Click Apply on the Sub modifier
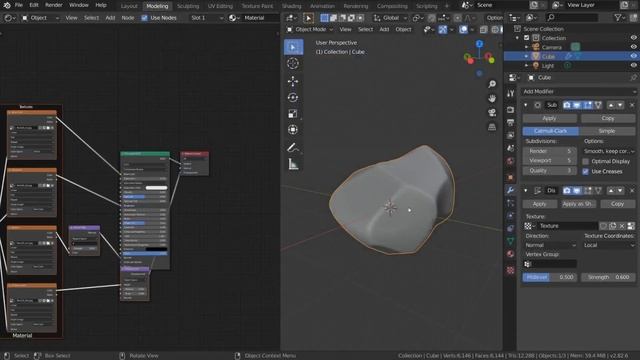 click(549, 118)
